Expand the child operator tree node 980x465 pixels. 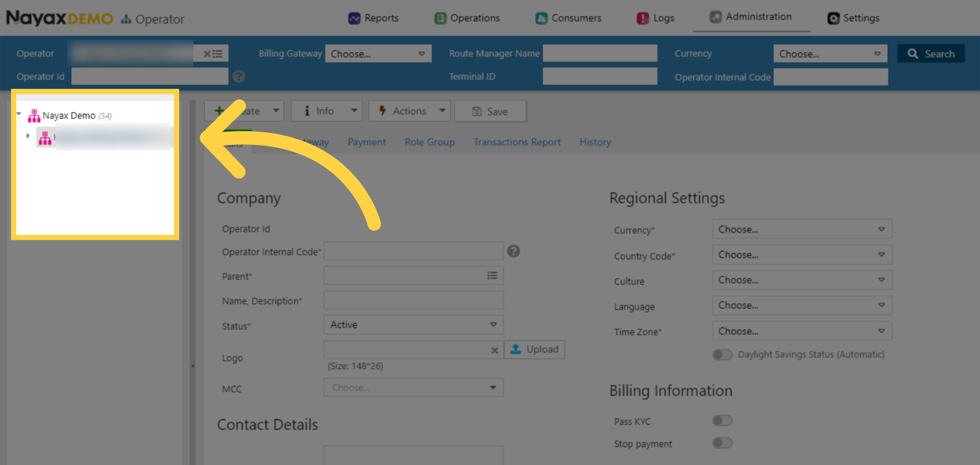click(x=28, y=136)
